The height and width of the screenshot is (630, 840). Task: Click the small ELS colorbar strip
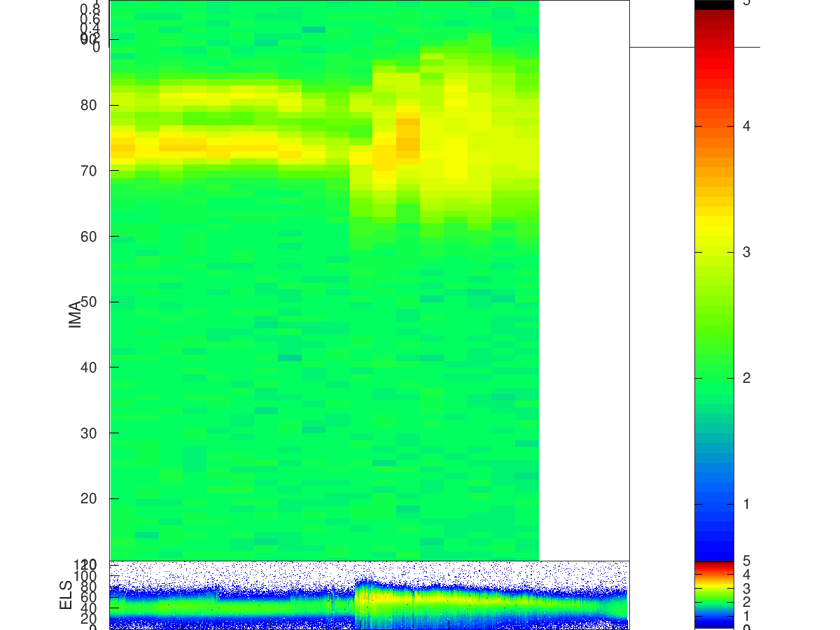(x=714, y=595)
